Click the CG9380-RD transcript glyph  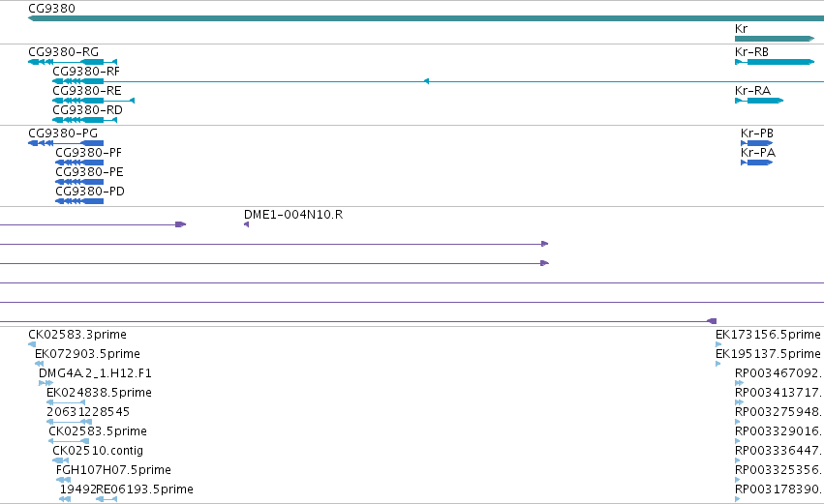84,120
